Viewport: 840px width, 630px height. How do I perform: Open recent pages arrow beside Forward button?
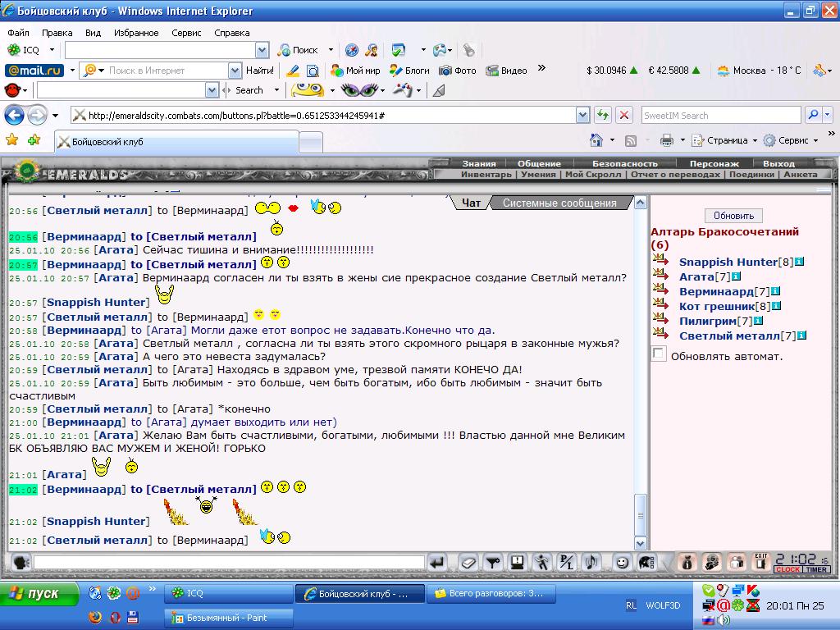click(55, 115)
